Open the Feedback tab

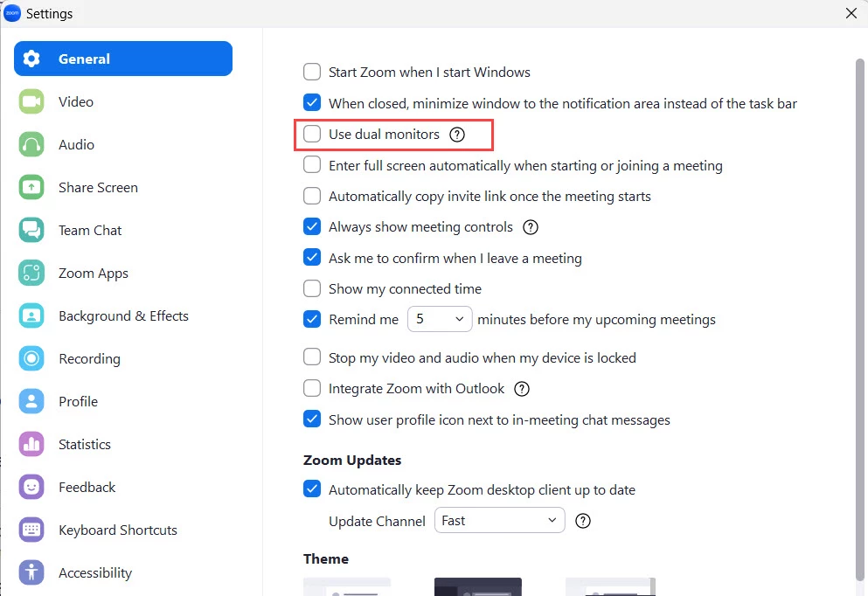(123, 488)
